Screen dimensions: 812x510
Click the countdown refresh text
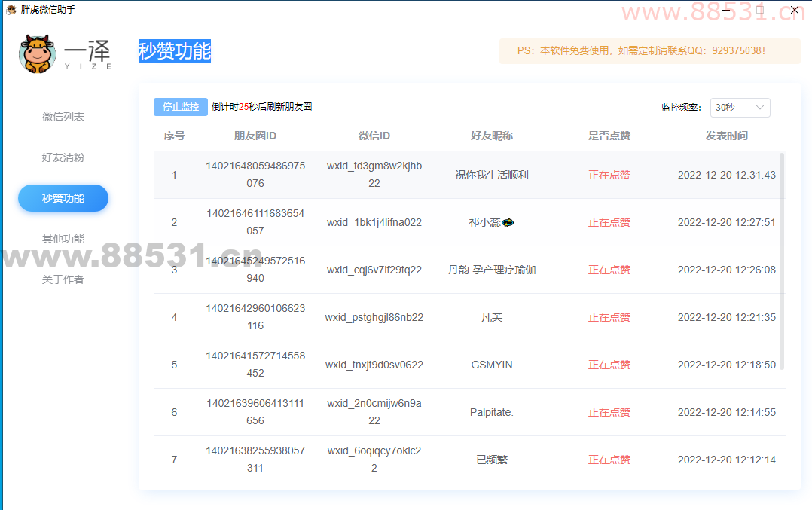click(x=261, y=107)
